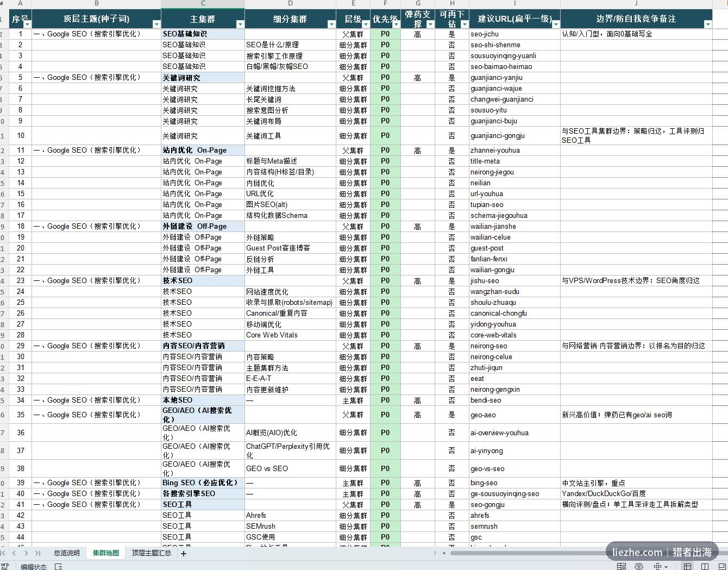Open the 优先级 column filter dropdown
The height and width of the screenshot is (570, 728).
point(396,24)
